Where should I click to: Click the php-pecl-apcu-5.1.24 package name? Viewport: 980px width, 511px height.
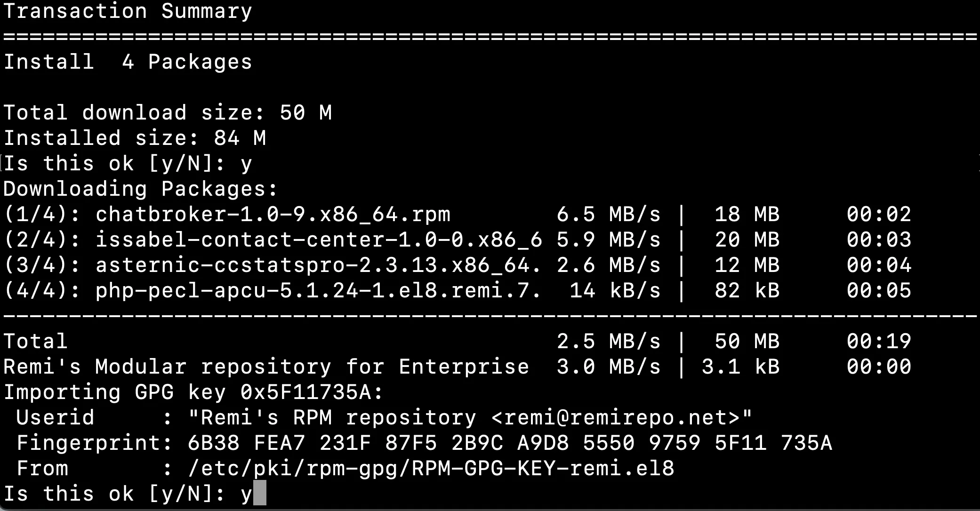pos(318,291)
